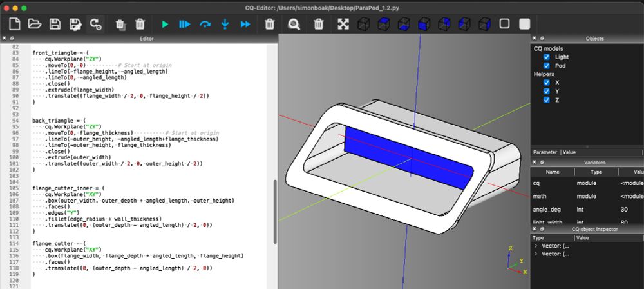Place cursor on line 83 front_triangle
644x289 pixels.
tap(60, 53)
